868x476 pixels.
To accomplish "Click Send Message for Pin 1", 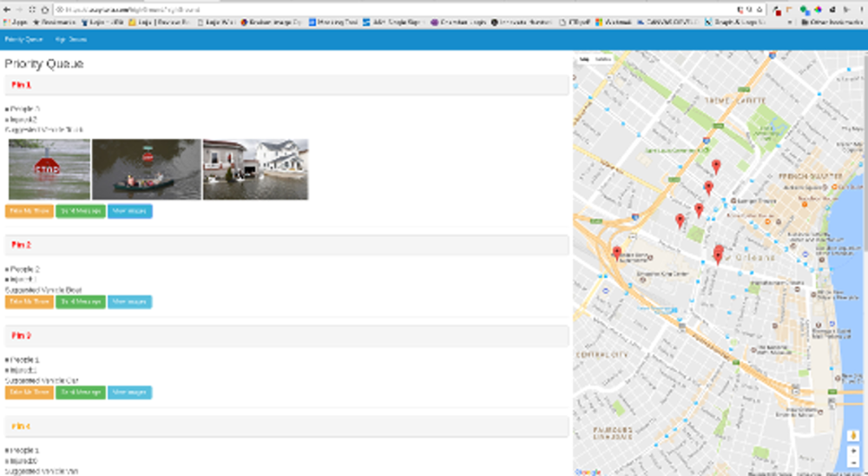I will coord(80,211).
